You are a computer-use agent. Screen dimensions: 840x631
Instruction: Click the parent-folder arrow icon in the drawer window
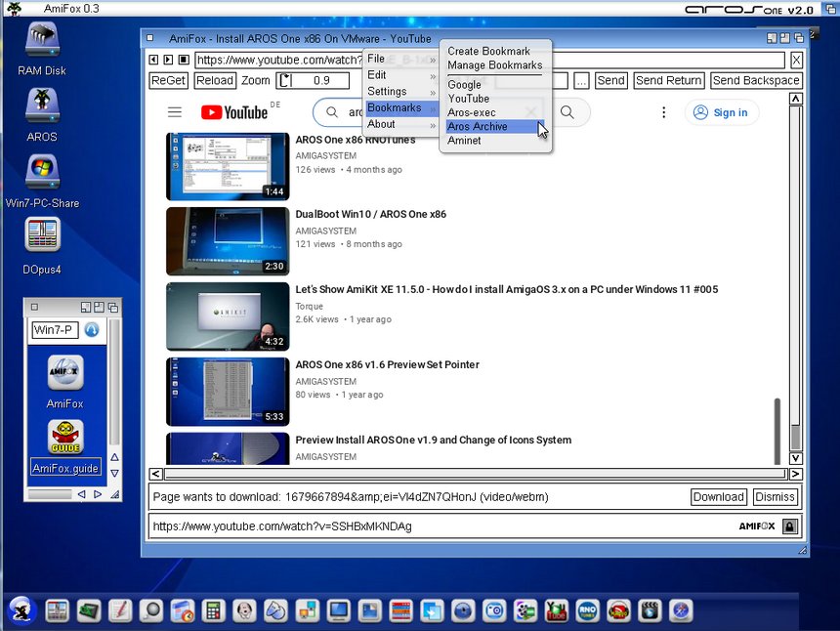tap(92, 330)
